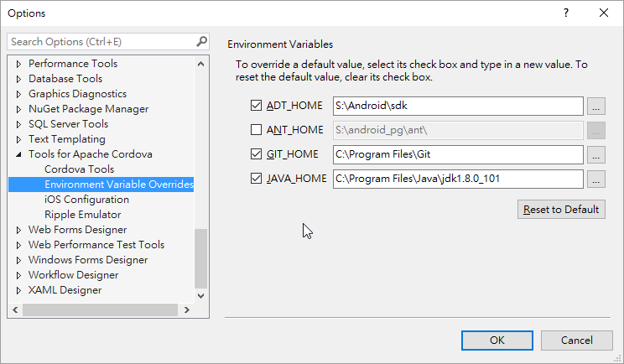Select iOS Configuration in the tree
The width and height of the screenshot is (624, 364).
click(x=86, y=200)
